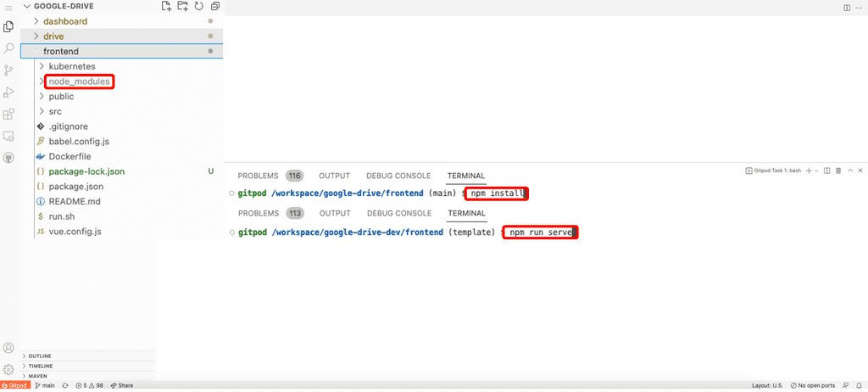This screenshot has height=392, width=868.
Task: Open the Dockerfile in the explorer
Action: tap(70, 157)
